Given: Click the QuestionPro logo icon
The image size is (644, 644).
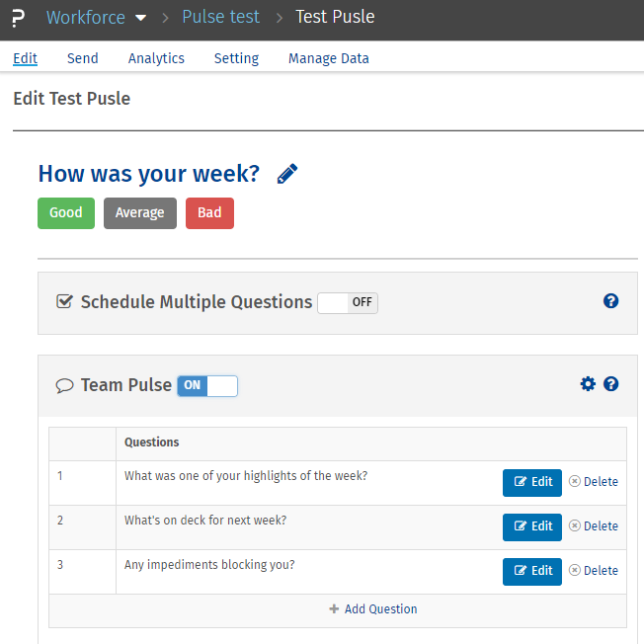Looking at the screenshot, I should click(18, 19).
